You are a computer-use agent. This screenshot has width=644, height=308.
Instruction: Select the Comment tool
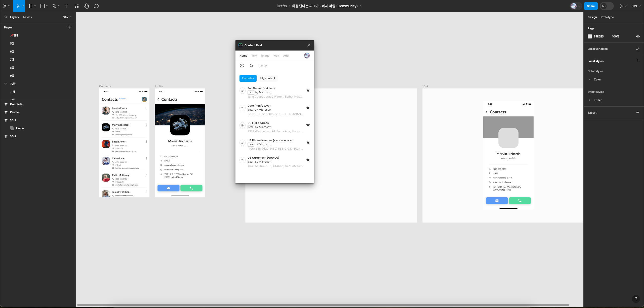pos(96,6)
